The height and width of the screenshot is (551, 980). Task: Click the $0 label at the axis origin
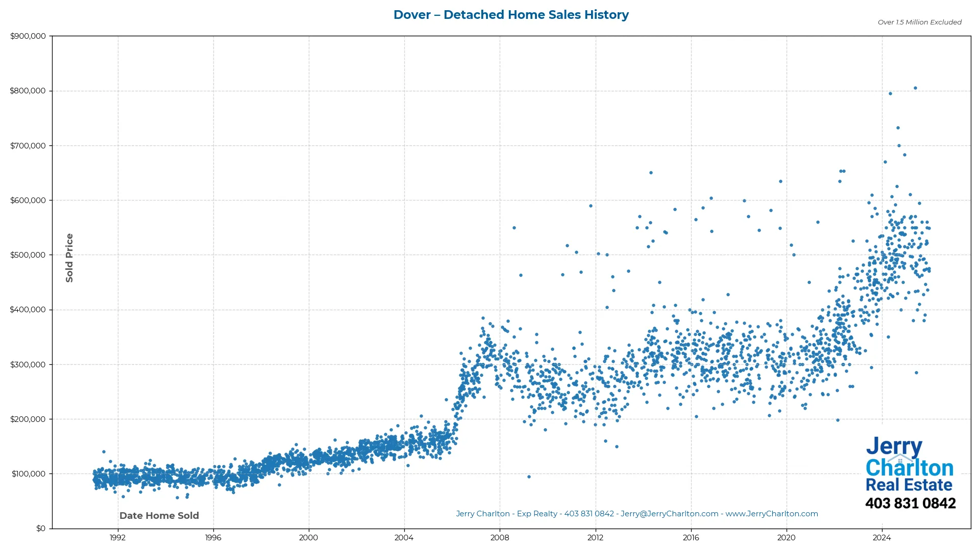[x=40, y=529]
